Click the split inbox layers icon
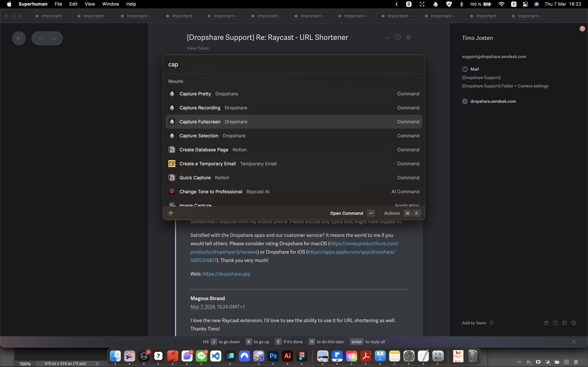588x367 pixels. [408, 37]
